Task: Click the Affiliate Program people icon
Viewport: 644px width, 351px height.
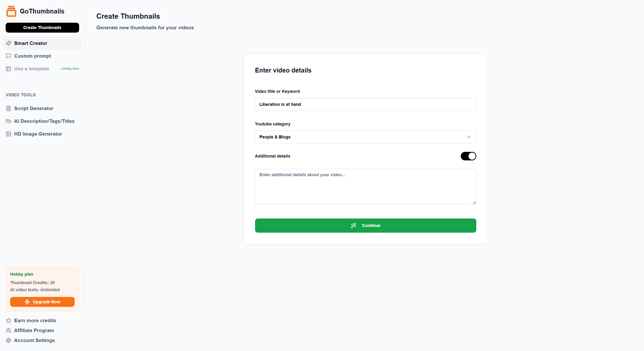Action: coord(9,330)
